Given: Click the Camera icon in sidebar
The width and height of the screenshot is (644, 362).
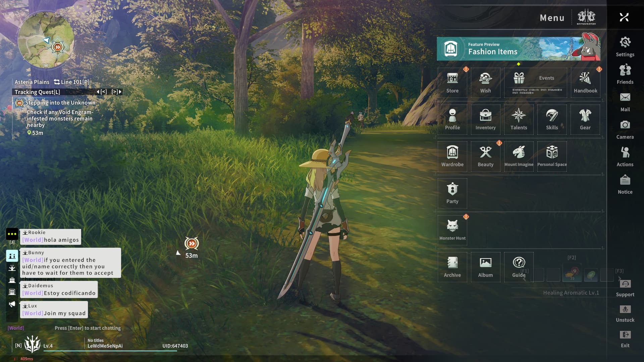Looking at the screenshot, I should 625,129.
